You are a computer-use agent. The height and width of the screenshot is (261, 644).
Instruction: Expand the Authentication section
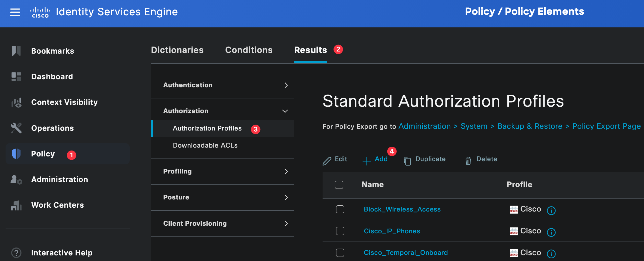coord(286,85)
